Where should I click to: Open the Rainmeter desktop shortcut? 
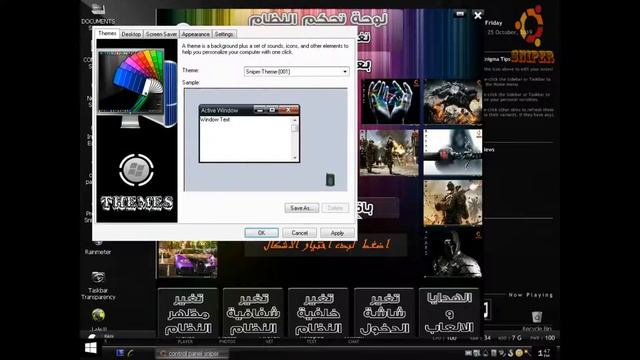(98, 248)
